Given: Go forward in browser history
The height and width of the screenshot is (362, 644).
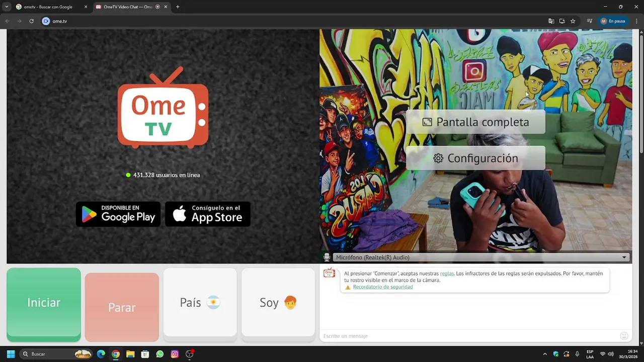Looking at the screenshot, I should (x=19, y=21).
